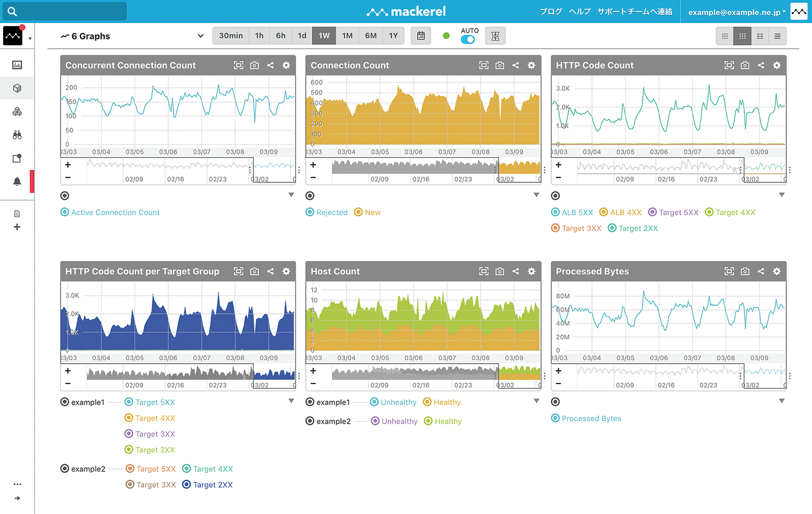The height and width of the screenshot is (514, 812).
Task: Click the Concurrent Connection Count range navigator
Action: (178, 171)
